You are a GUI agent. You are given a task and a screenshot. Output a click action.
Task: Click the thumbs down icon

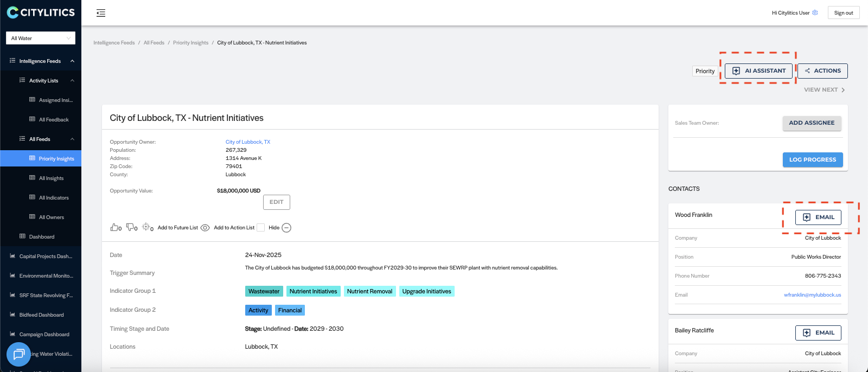(130, 227)
